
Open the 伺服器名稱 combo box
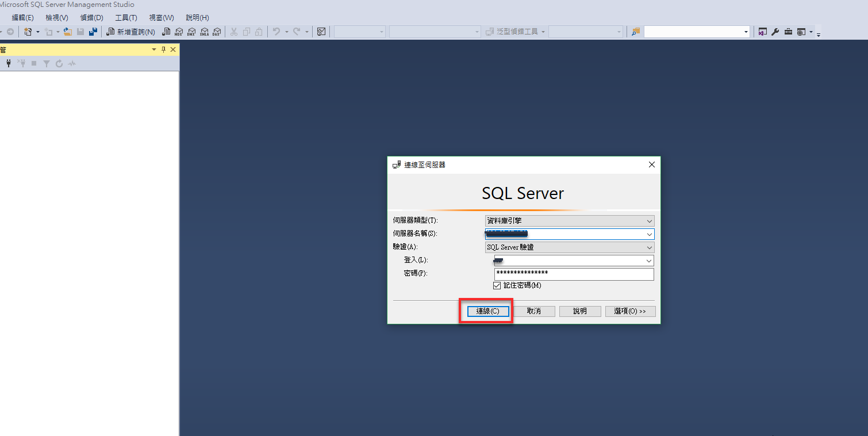pyautogui.click(x=570, y=234)
